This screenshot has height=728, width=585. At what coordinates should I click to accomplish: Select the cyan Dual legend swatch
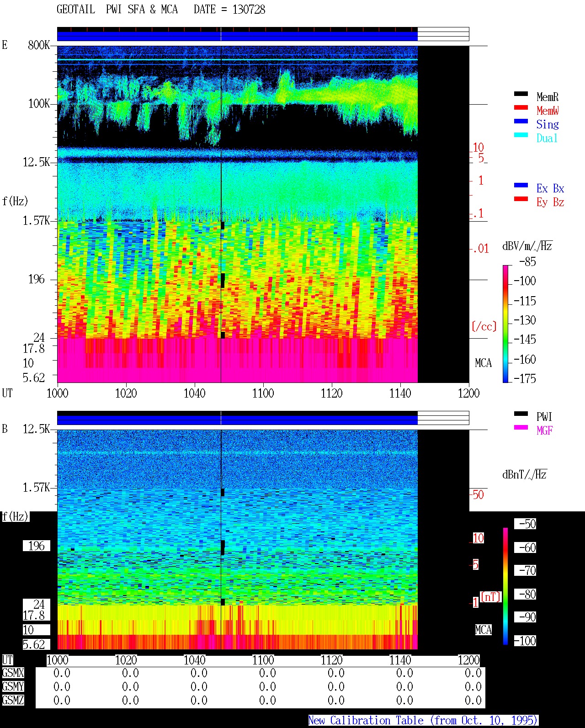(x=521, y=135)
